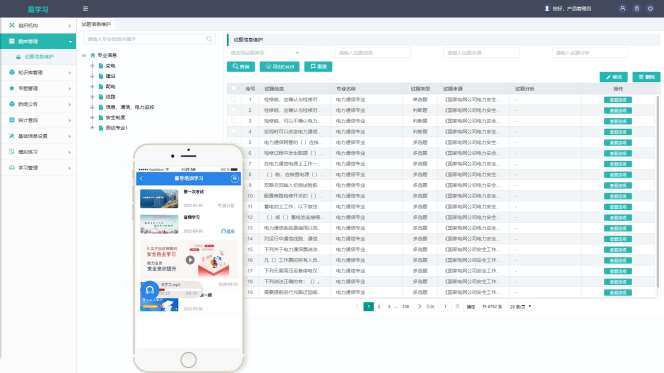Screen dimensions: 664x373
Task: Check the select-all checkbox in table header
Action: point(234,88)
